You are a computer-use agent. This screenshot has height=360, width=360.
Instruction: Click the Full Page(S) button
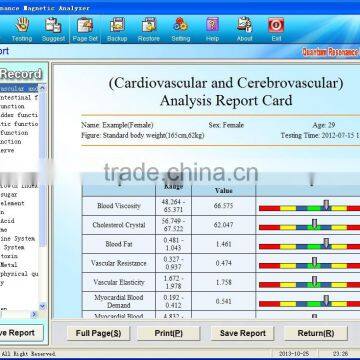click(98, 333)
